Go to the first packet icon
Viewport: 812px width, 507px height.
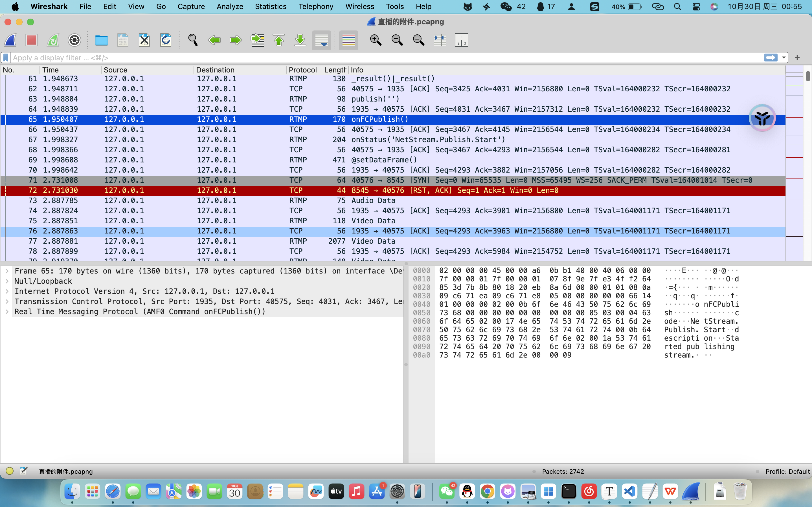coord(279,40)
